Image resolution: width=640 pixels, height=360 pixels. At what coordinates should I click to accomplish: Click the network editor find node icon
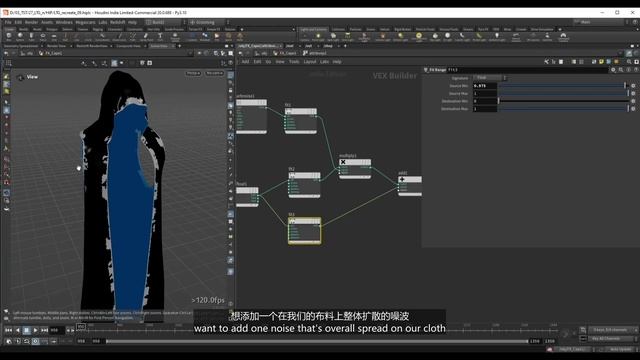pos(629,62)
